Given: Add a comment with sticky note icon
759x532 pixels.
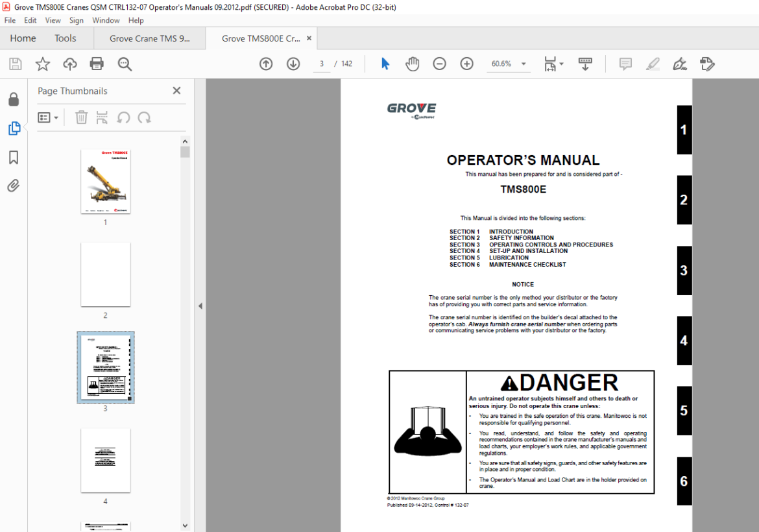Looking at the screenshot, I should click(x=625, y=64).
